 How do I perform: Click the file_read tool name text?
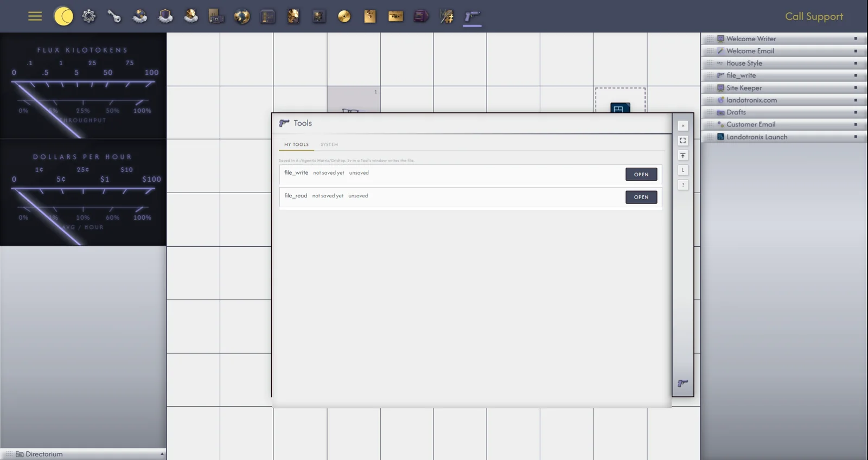[296, 196]
